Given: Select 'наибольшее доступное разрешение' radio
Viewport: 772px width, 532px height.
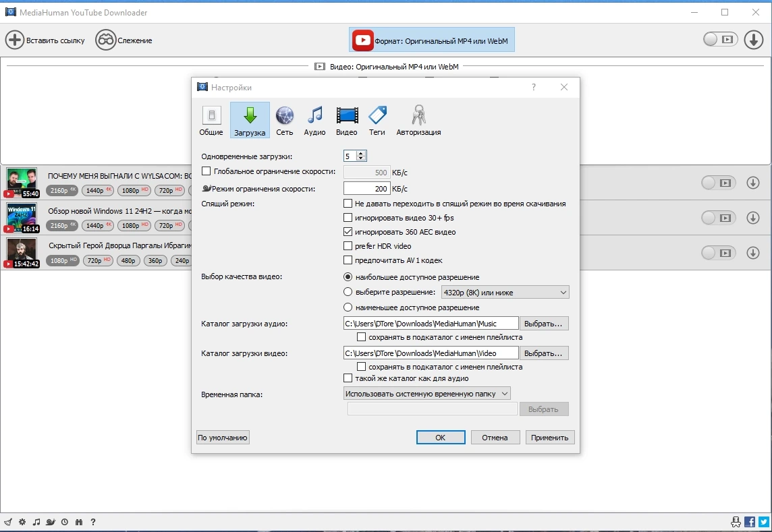Looking at the screenshot, I should (348, 277).
